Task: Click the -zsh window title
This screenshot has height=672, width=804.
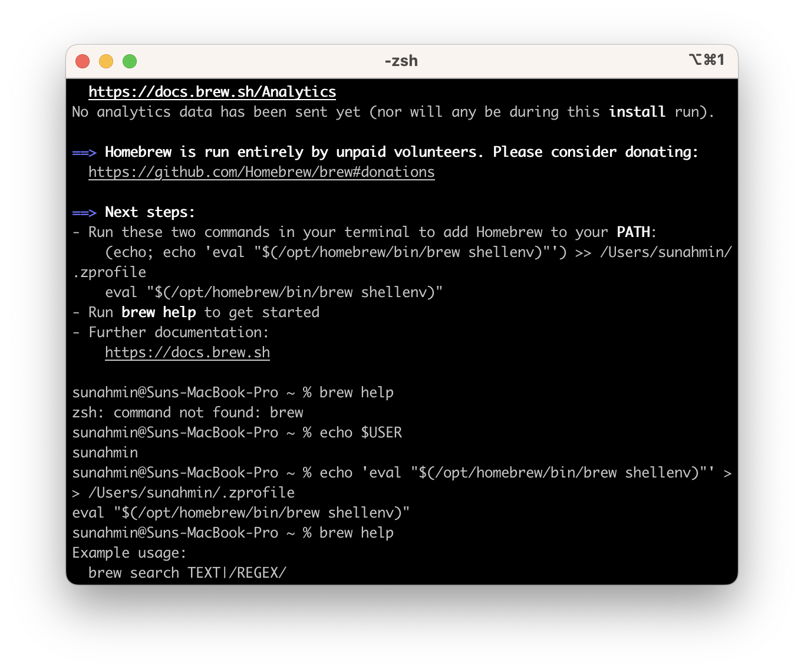Action: (x=401, y=61)
